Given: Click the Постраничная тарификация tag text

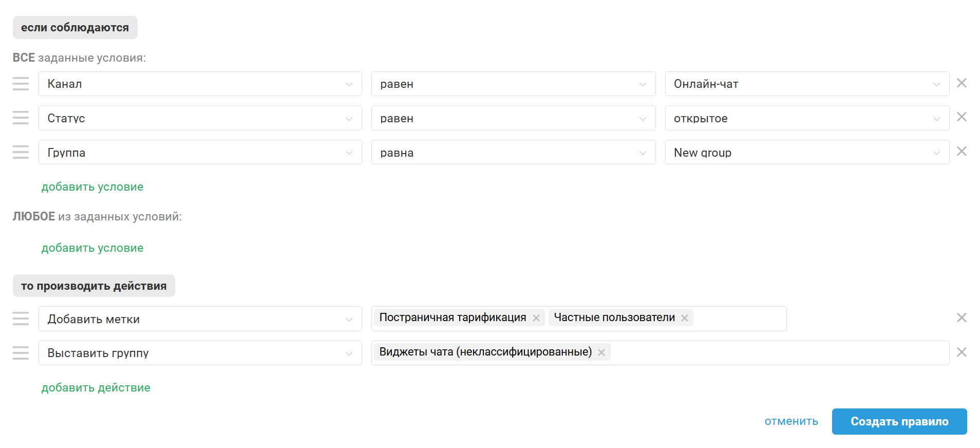Looking at the screenshot, I should click(453, 318).
